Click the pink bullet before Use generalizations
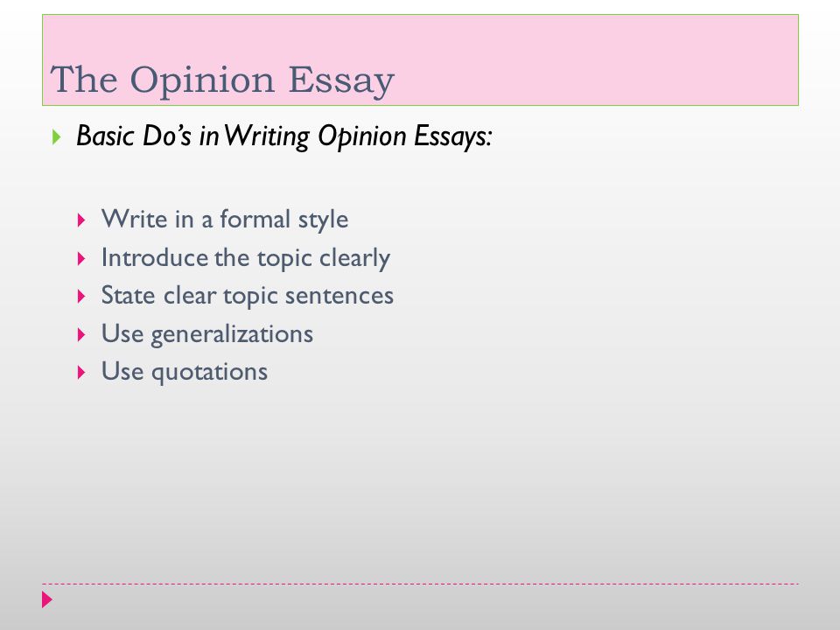This screenshot has height=630, width=840. (81, 335)
